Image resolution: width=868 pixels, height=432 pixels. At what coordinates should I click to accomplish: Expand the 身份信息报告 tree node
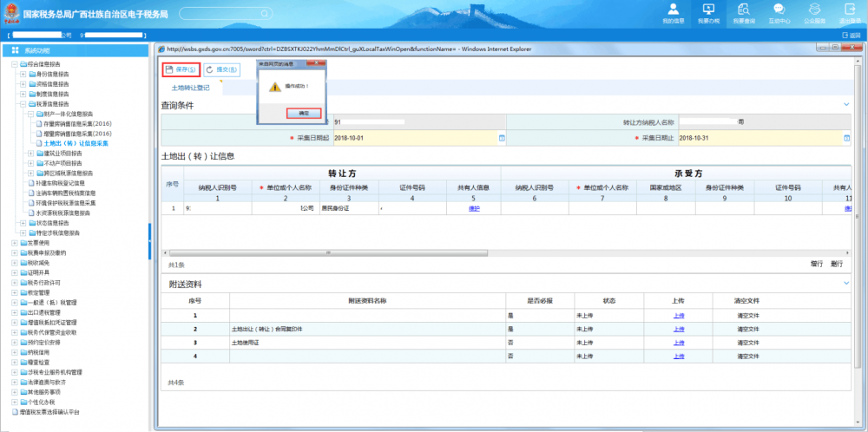[22, 75]
